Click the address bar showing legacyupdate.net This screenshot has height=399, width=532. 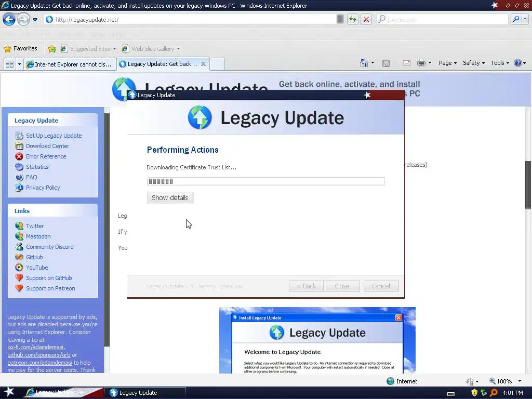pos(190,20)
